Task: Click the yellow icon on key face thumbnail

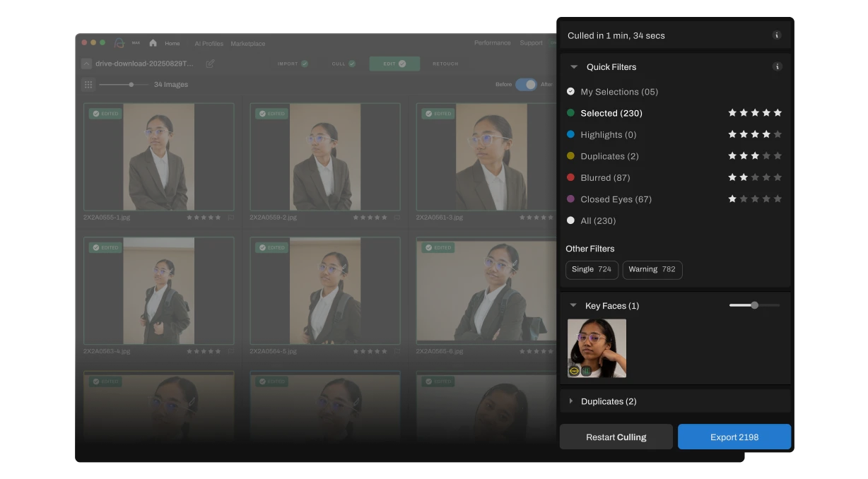Action: [x=574, y=371]
